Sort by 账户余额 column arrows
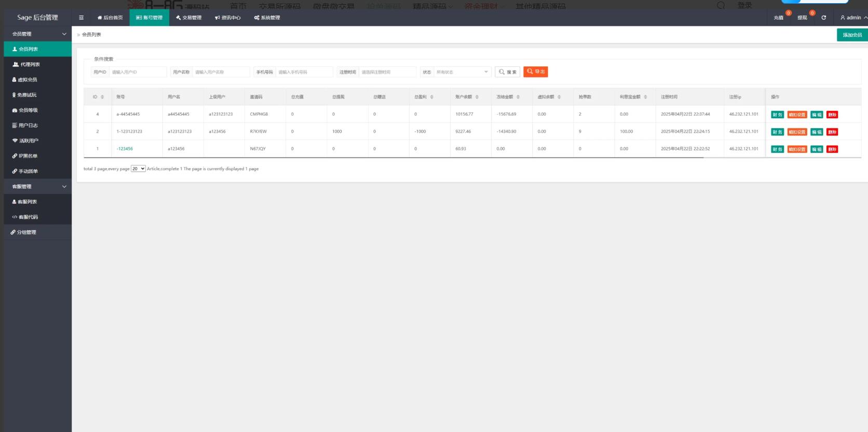 click(477, 97)
